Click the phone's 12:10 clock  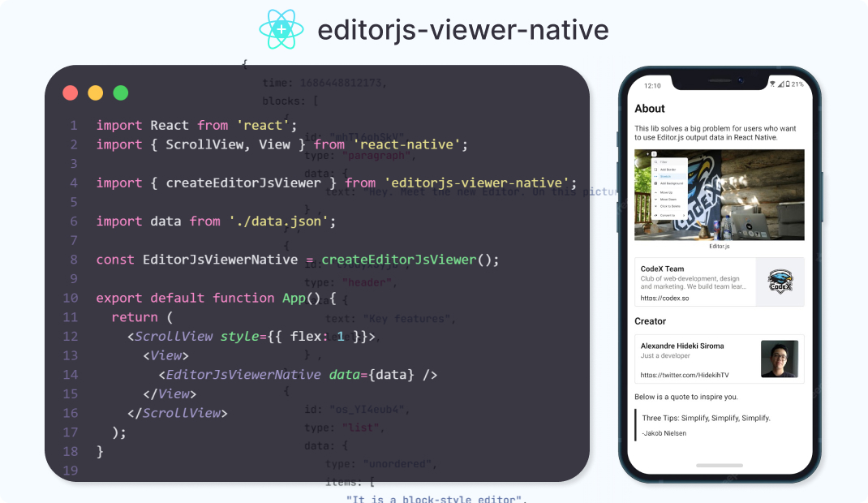[x=652, y=86]
